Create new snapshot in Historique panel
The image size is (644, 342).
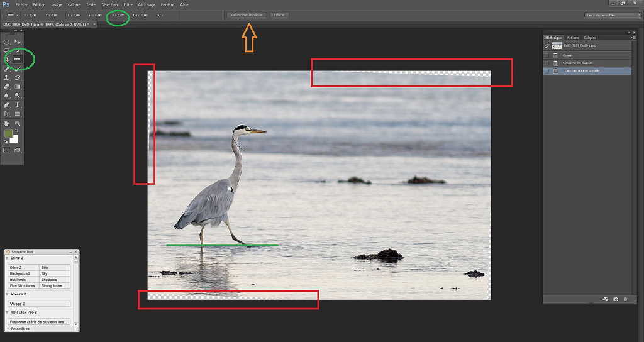point(616,299)
